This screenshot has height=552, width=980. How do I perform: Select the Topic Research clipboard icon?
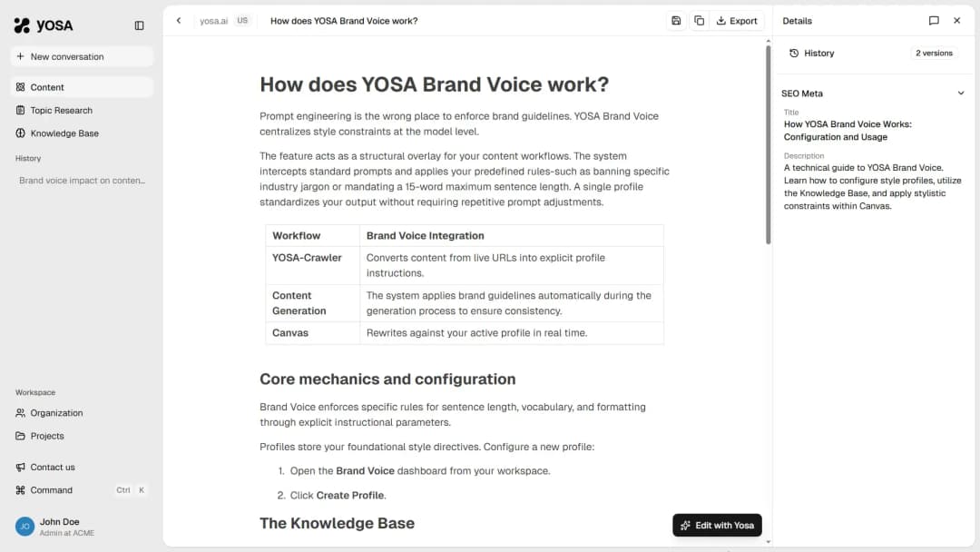point(21,110)
